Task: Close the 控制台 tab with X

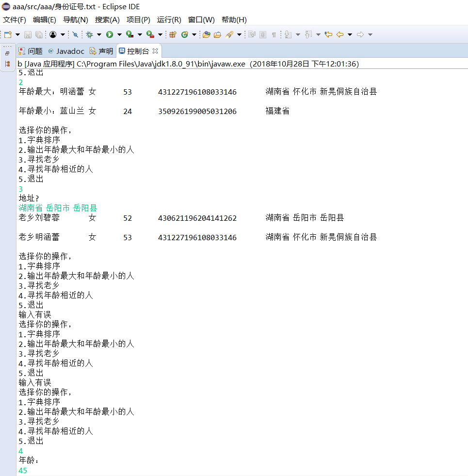Action: click(x=155, y=51)
